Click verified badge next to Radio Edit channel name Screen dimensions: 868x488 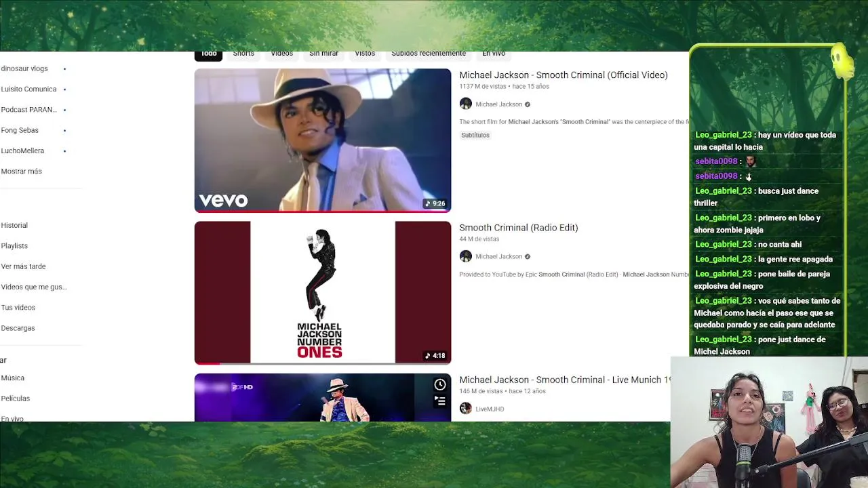pos(528,257)
